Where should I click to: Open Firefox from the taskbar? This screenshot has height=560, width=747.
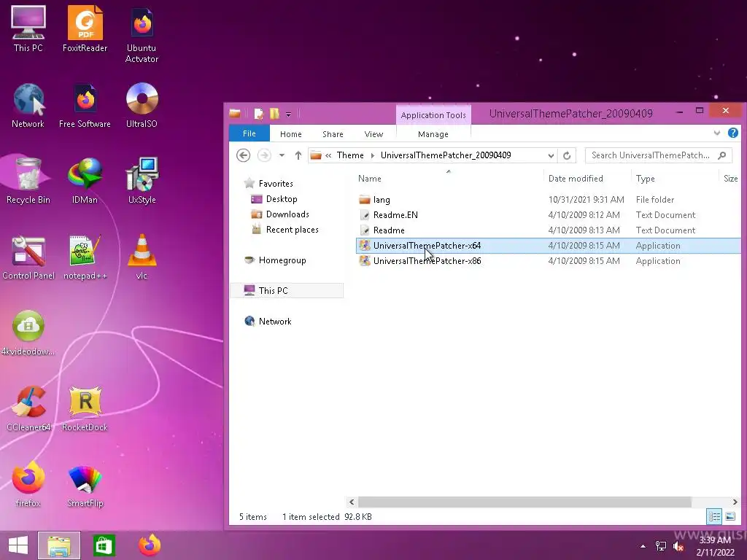click(149, 545)
